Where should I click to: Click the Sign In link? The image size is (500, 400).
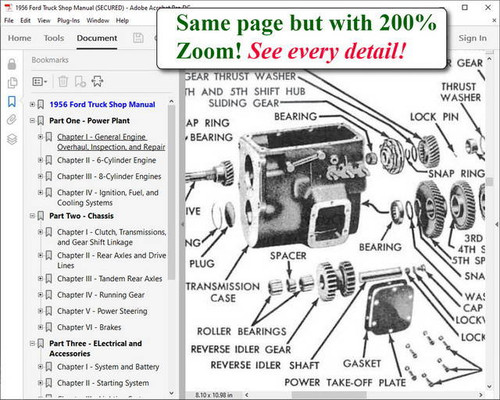point(472,38)
